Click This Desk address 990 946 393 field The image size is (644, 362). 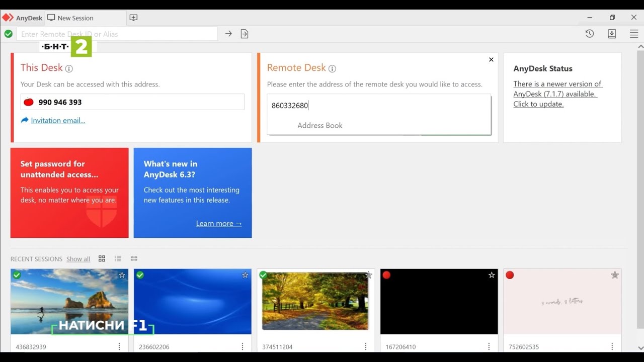[132, 102]
